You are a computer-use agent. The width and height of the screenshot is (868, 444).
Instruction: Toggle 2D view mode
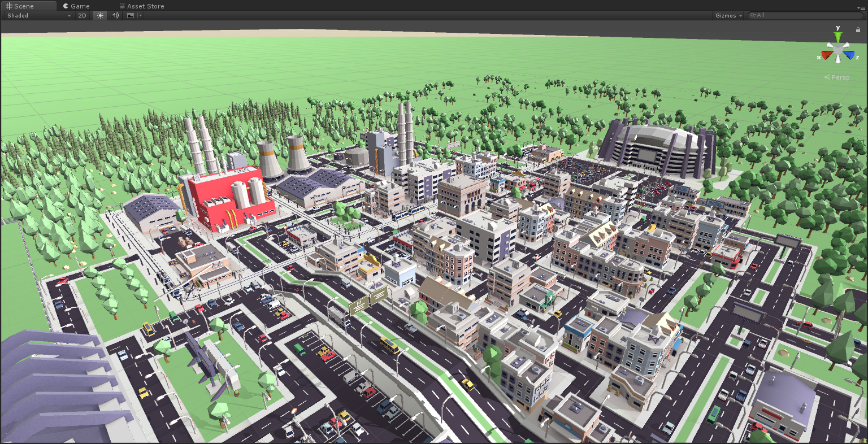pyautogui.click(x=81, y=15)
